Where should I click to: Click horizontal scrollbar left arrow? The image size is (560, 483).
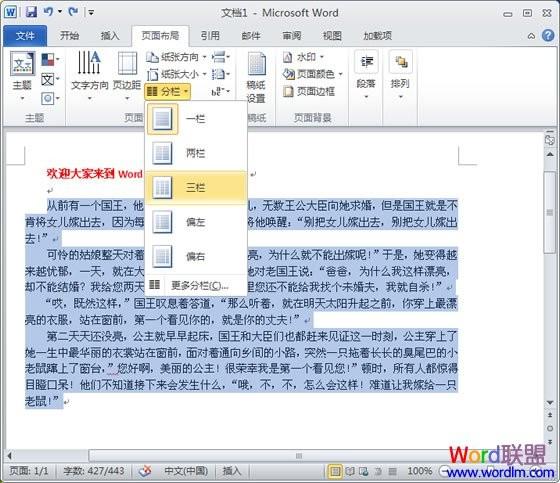point(10,455)
